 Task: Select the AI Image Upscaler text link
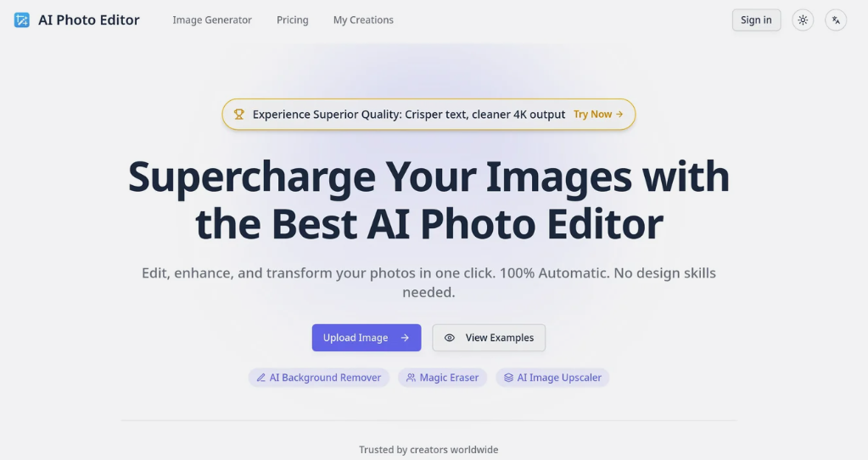click(x=559, y=378)
